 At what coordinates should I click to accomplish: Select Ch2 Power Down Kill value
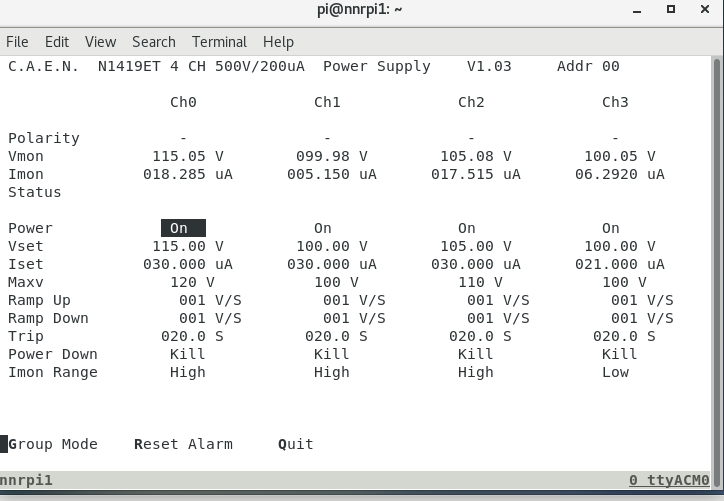(475, 354)
